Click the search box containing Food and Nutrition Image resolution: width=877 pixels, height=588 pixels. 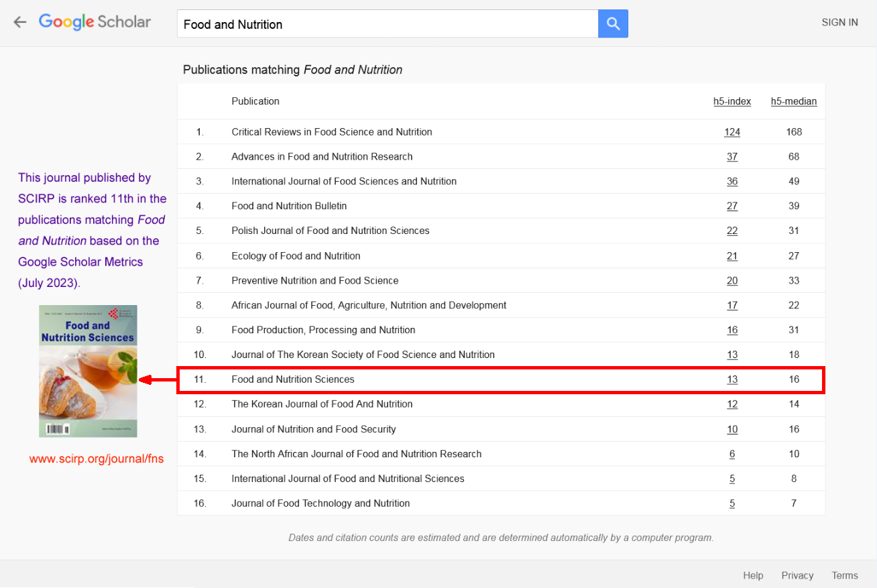point(387,24)
